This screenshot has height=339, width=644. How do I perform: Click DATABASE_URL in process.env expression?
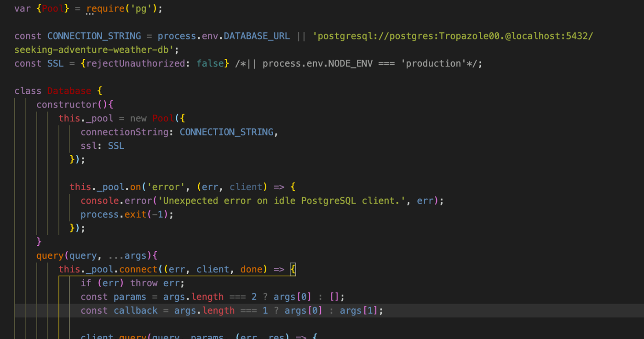pyautogui.click(x=257, y=36)
